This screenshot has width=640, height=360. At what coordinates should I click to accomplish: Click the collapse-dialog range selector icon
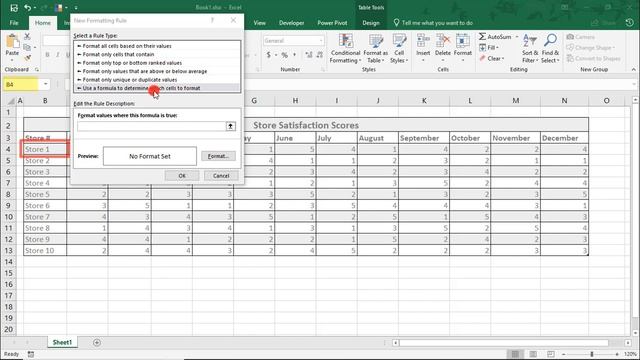click(231, 127)
